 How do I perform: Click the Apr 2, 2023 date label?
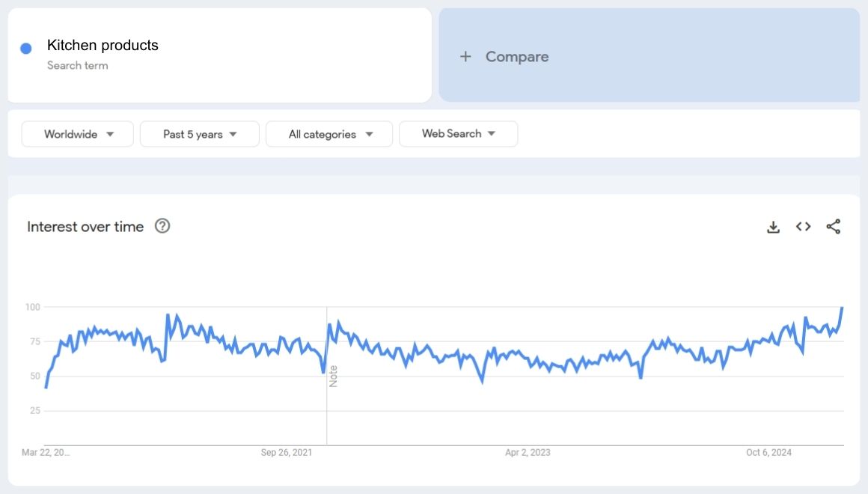528,453
